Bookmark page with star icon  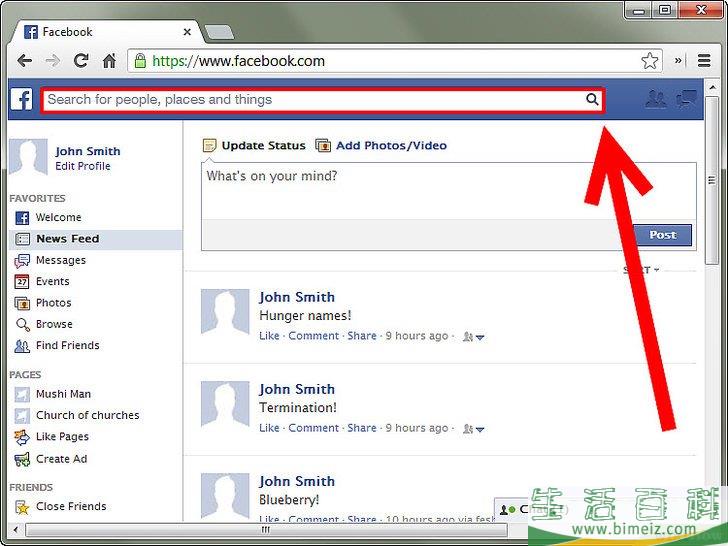click(x=650, y=61)
